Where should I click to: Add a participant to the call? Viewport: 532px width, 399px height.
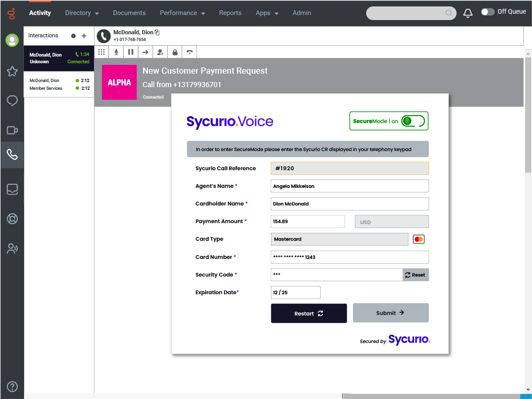(160, 52)
